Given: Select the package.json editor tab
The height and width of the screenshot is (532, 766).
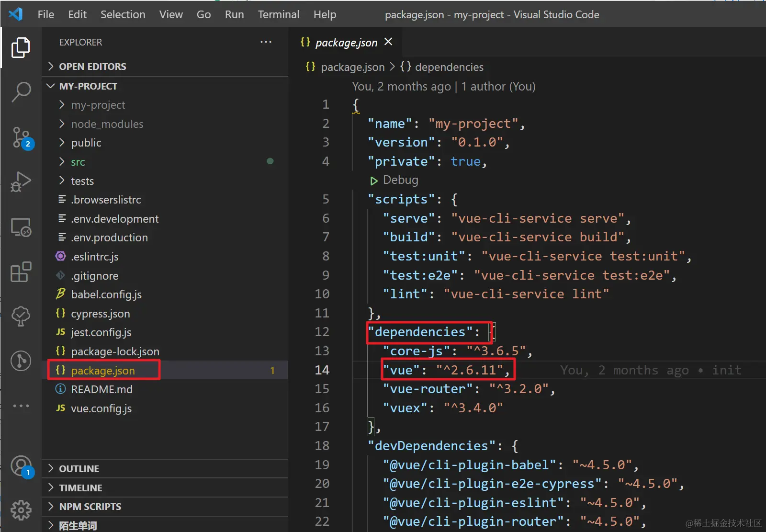Looking at the screenshot, I should coord(345,42).
